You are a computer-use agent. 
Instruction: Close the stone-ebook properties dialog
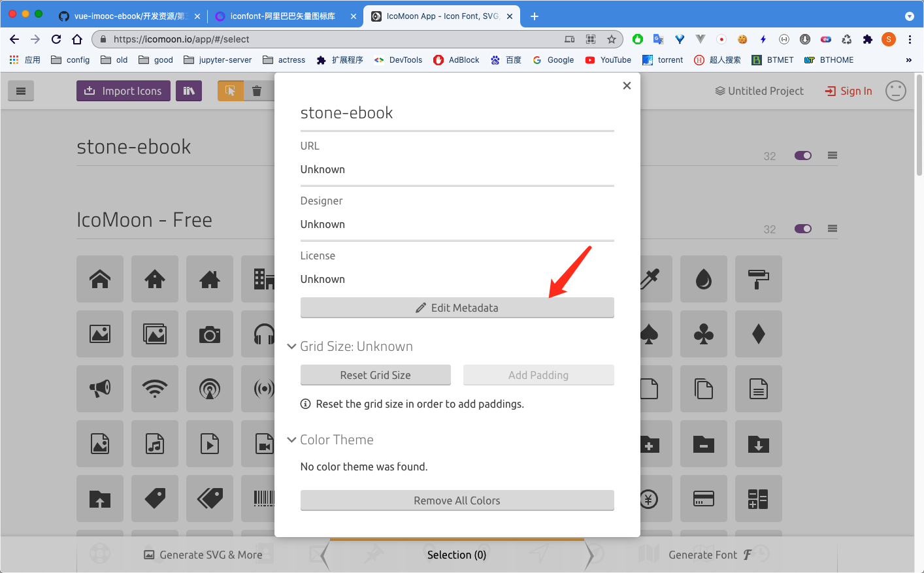[627, 86]
